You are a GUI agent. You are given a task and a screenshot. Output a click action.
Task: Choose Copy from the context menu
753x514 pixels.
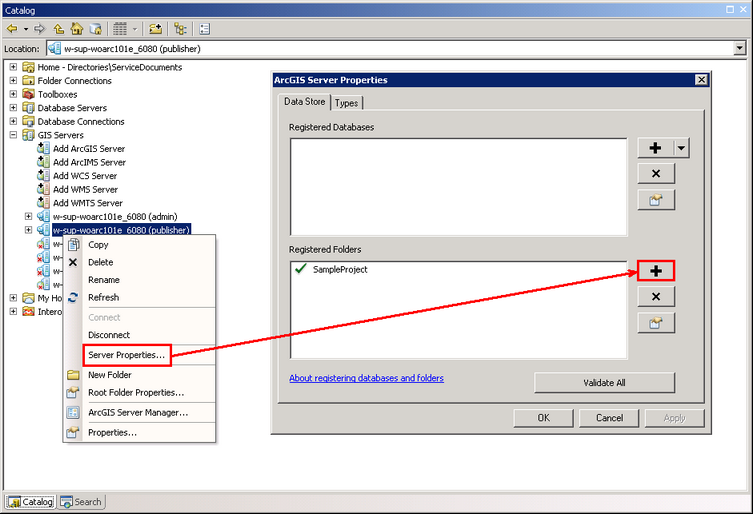[139, 245]
